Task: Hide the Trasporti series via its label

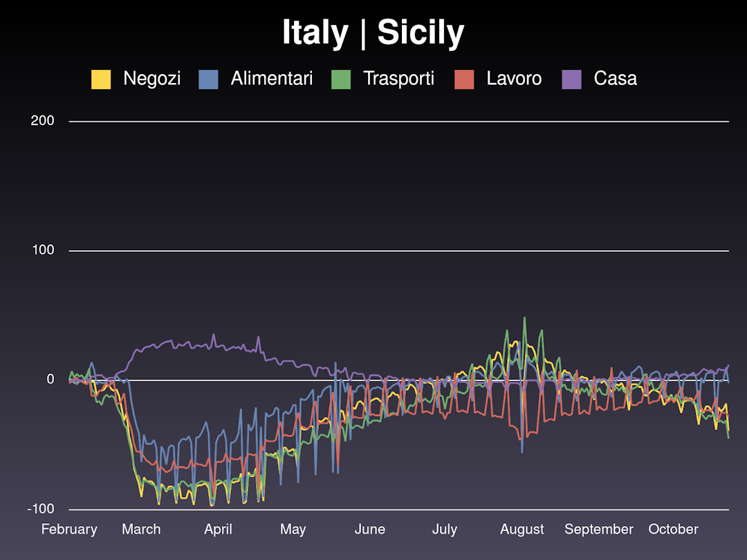Action: [x=398, y=79]
